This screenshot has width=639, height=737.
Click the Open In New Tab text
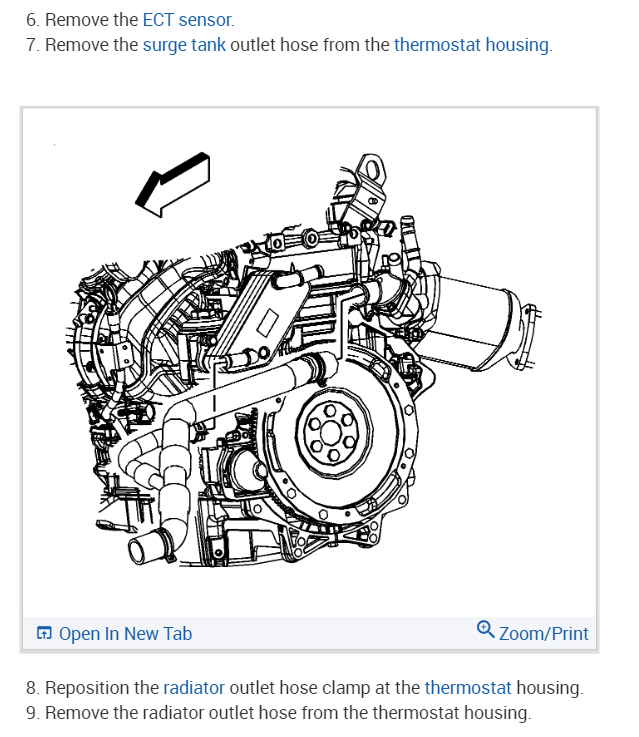click(125, 634)
